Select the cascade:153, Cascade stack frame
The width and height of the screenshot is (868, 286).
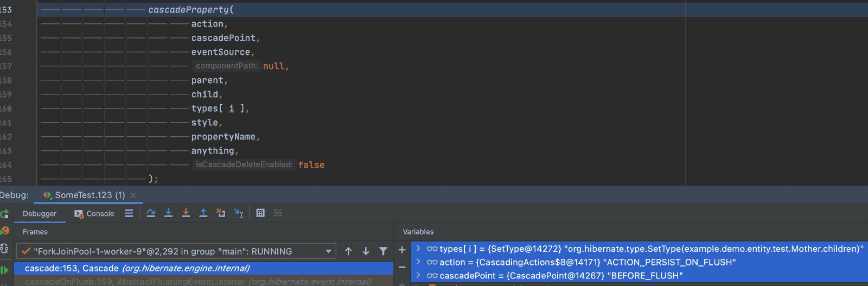203,268
